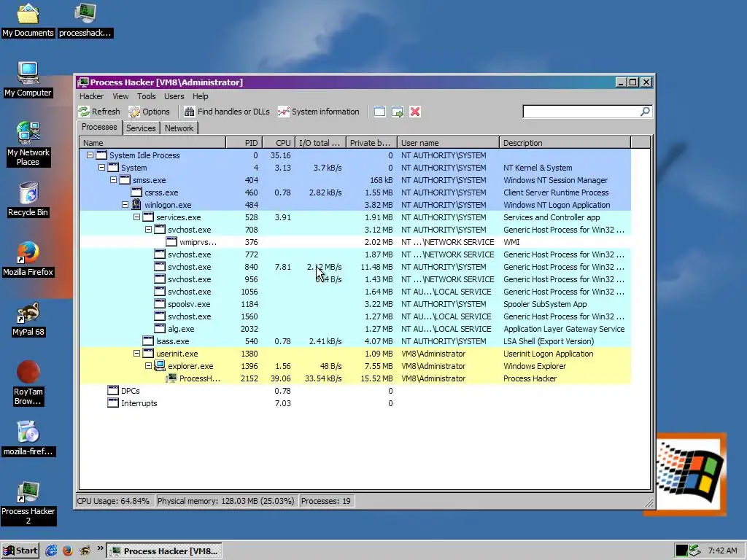This screenshot has height=560, width=747.
Task: Click the Process Hacker taskbar button
Action: [x=164, y=551]
